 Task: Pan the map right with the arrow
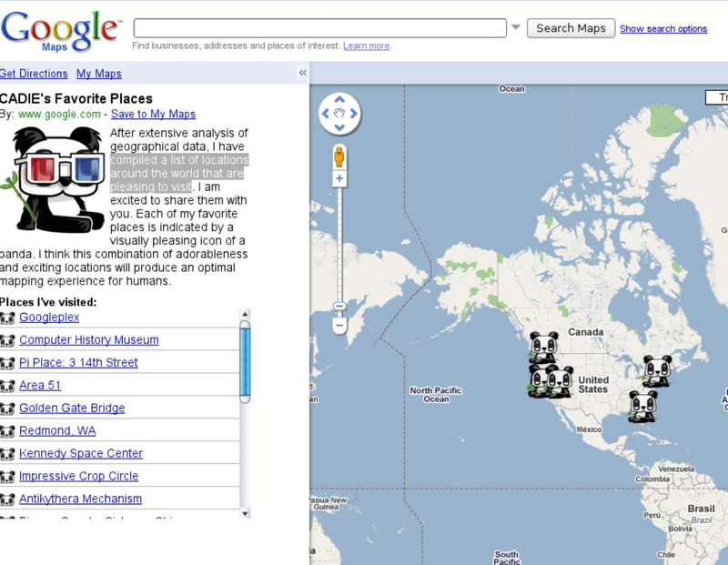click(354, 114)
